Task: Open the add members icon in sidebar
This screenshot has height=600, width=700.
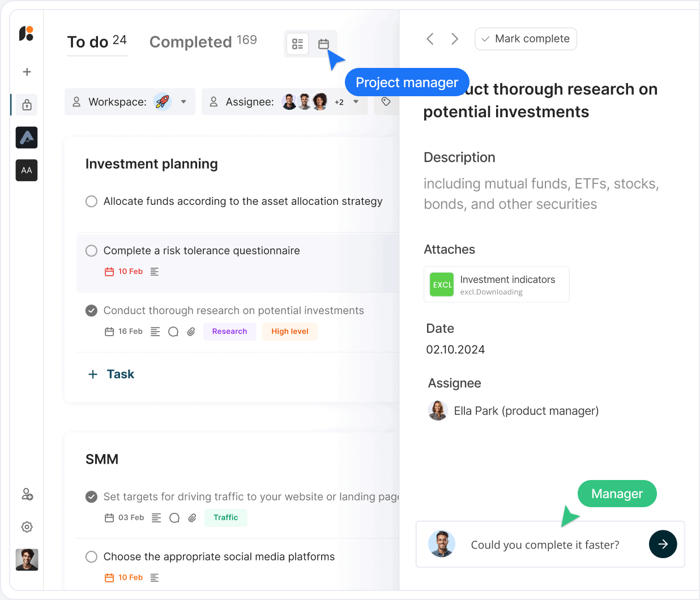Action: click(27, 494)
